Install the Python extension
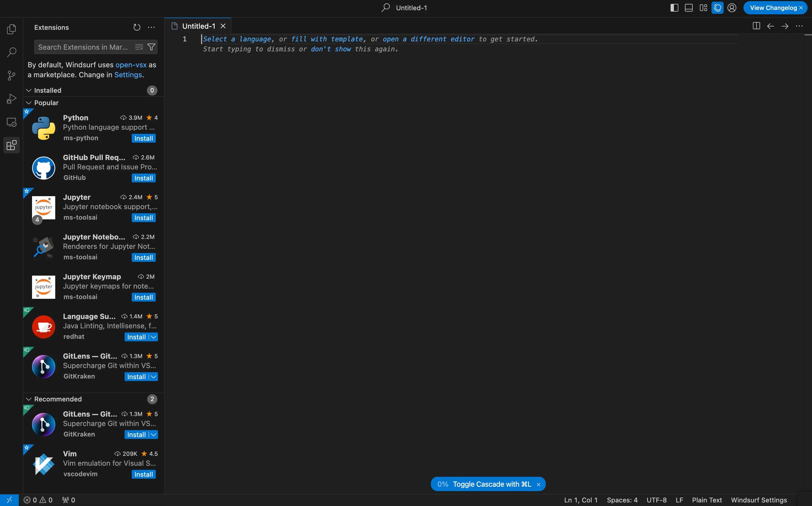Viewport: 812px width, 506px height. click(144, 139)
